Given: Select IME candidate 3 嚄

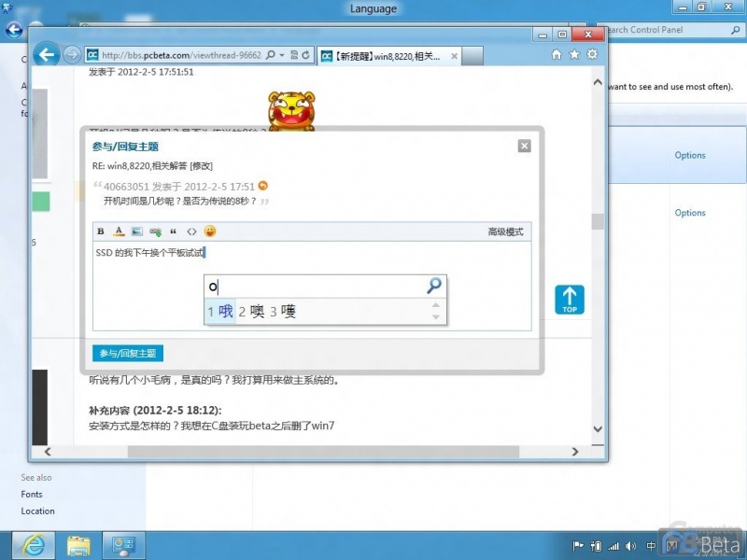Looking at the screenshot, I should [283, 312].
